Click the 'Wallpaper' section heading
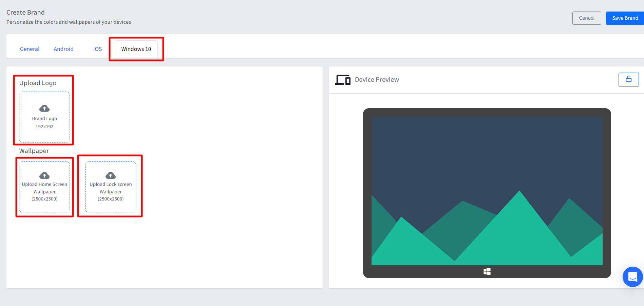This screenshot has height=306, width=644. 34,151
